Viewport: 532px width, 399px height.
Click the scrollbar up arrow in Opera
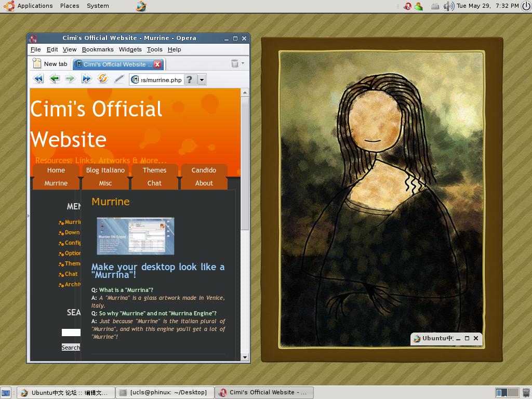pos(245,92)
